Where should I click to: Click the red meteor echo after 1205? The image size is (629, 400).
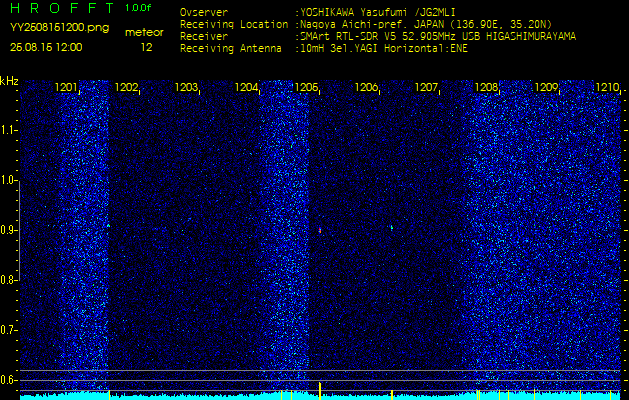point(320,230)
